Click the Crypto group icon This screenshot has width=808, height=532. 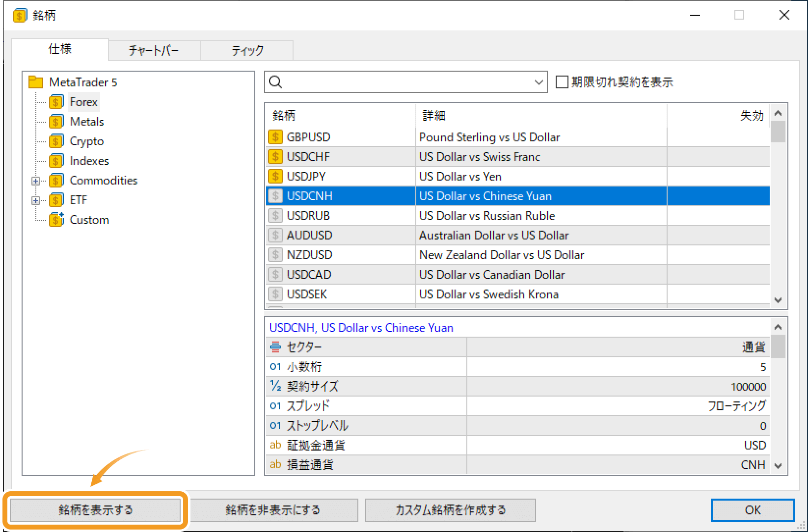[x=56, y=141]
